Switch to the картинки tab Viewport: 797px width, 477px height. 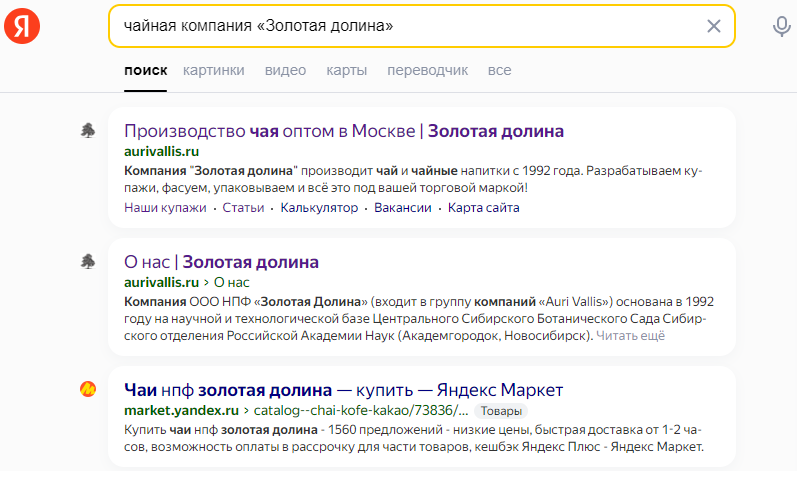[x=213, y=70]
